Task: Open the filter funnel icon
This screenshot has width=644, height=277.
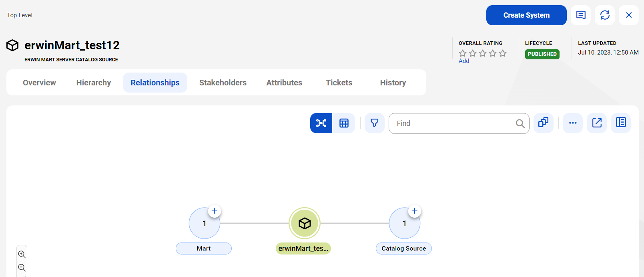Action: [375, 123]
